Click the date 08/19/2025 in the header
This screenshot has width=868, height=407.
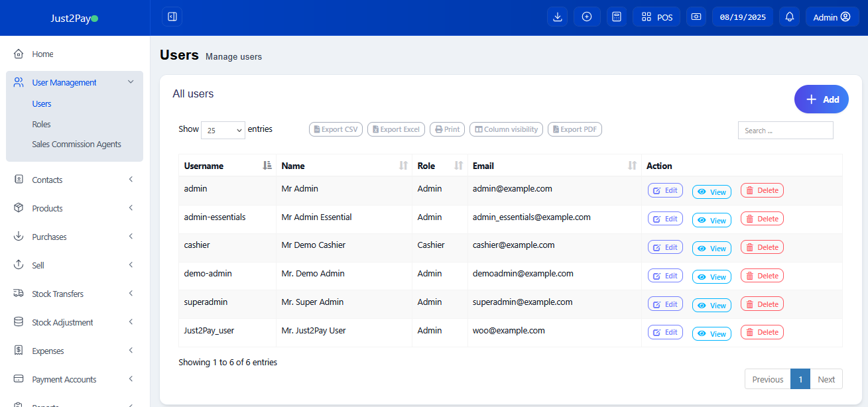[742, 17]
